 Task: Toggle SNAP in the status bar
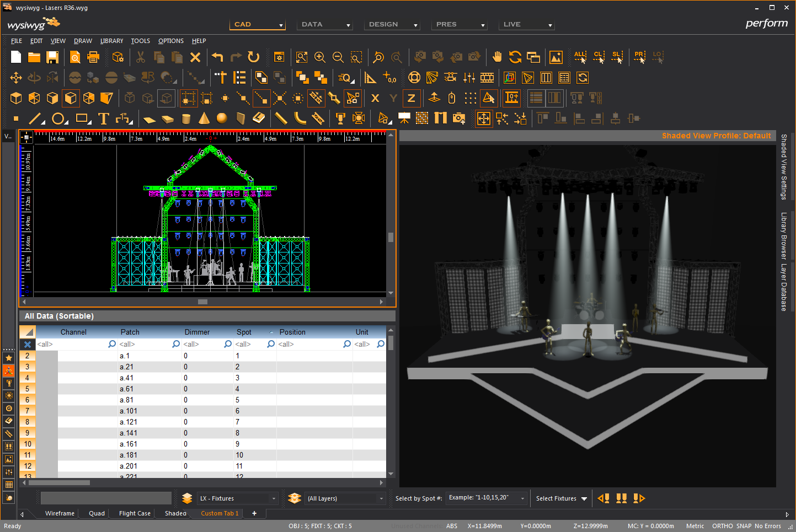point(744,526)
